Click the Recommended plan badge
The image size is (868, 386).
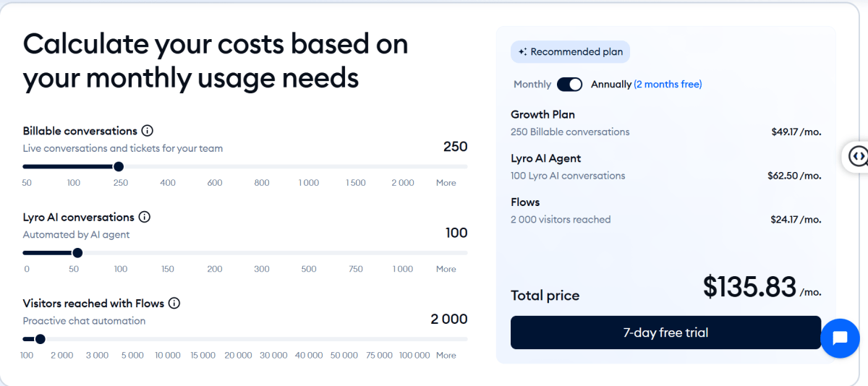click(x=571, y=52)
